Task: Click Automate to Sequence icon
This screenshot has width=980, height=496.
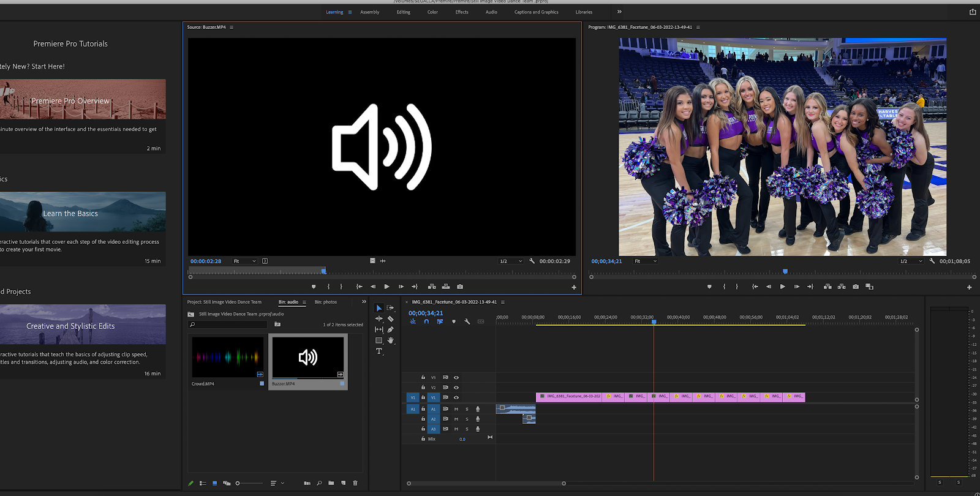Action: coord(307,483)
